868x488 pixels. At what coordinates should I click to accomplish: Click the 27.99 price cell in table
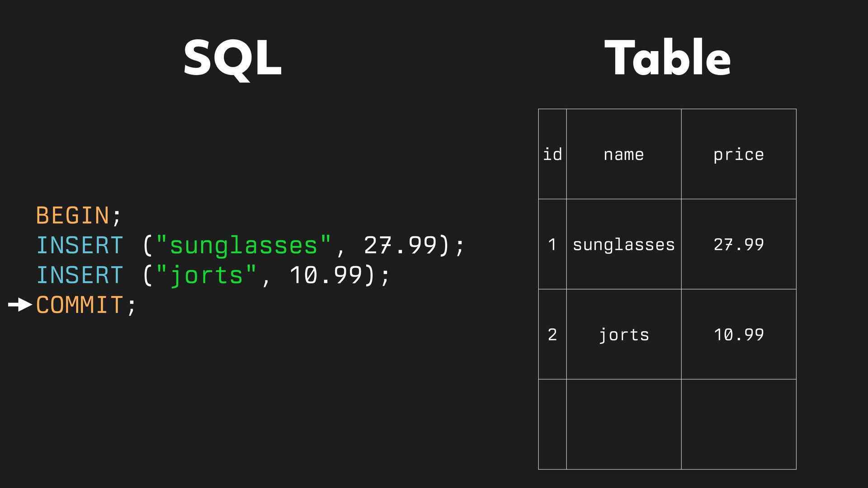point(738,244)
